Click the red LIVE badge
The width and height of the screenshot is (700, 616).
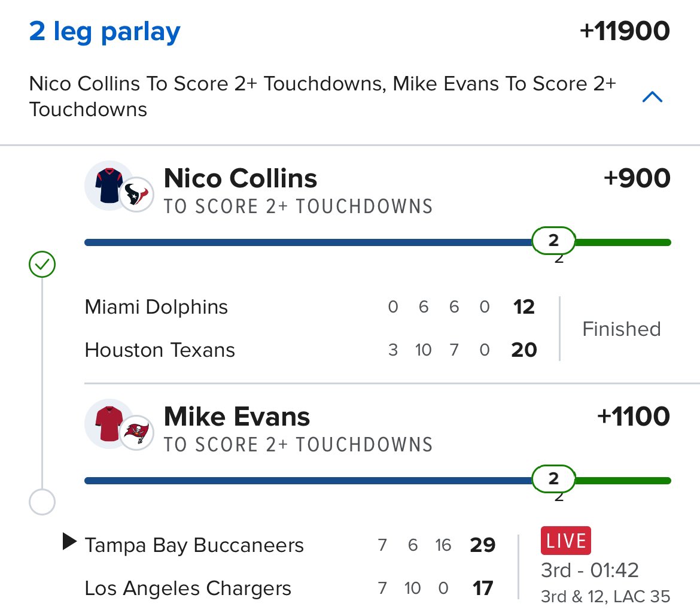coord(565,541)
